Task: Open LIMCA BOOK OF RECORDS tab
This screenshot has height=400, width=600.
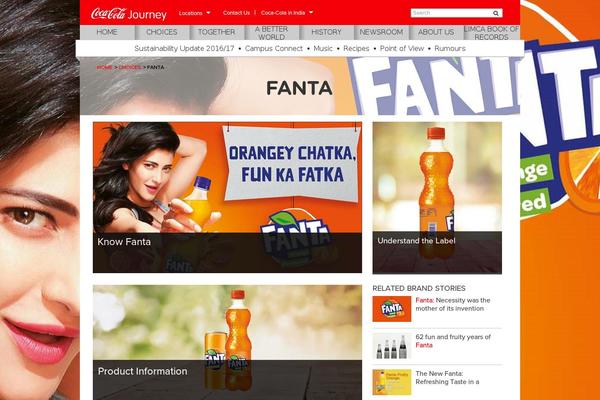Action: point(491,33)
